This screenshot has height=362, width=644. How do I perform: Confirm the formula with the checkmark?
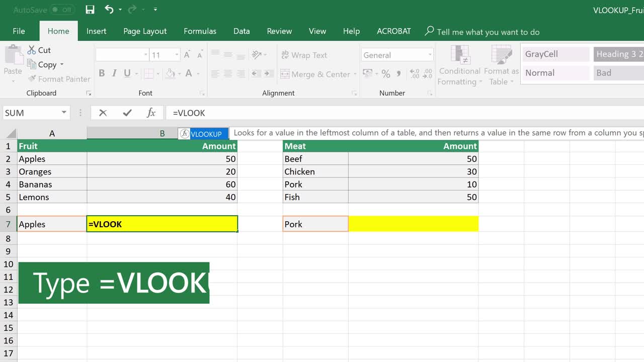(x=127, y=113)
